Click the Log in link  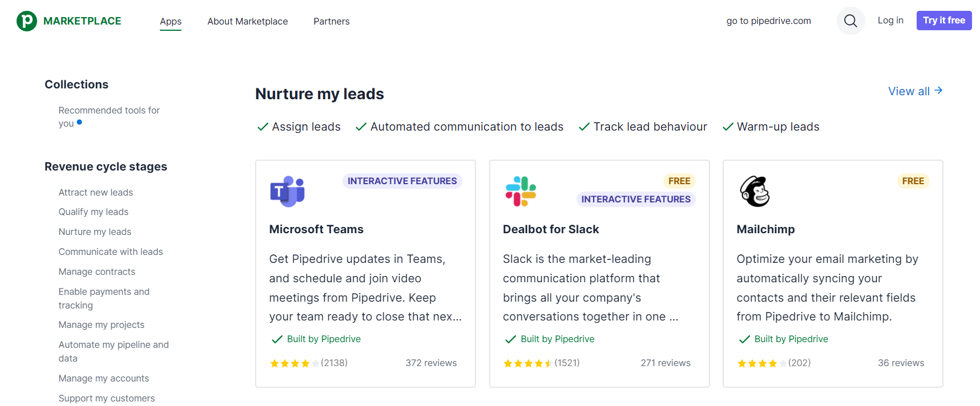pos(890,21)
